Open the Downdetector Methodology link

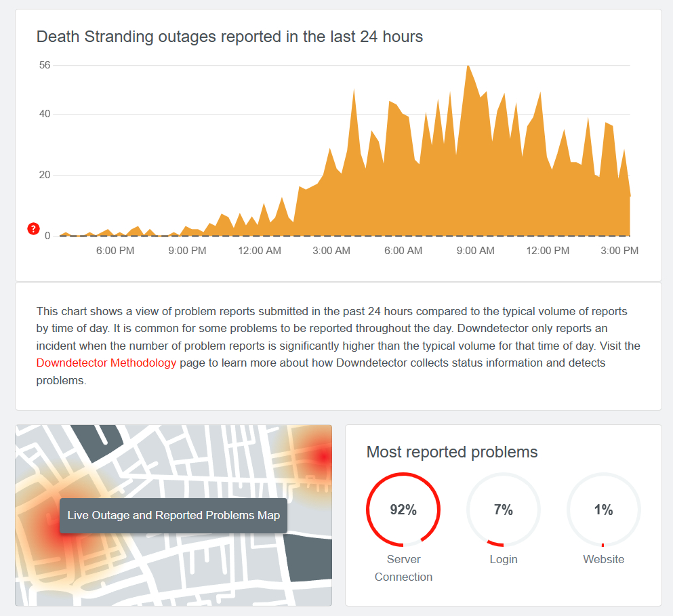click(x=106, y=363)
